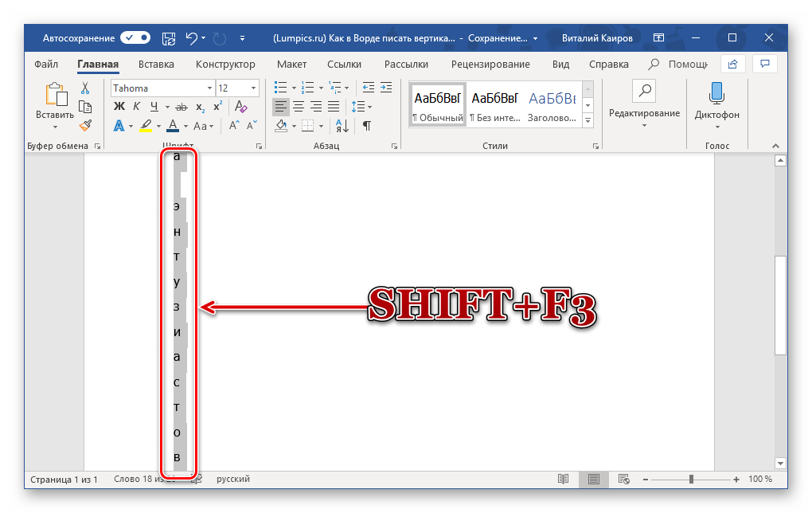Screen dimensions: 812x513
Task: Switch to the Рецензирование tab
Action: 490,65
